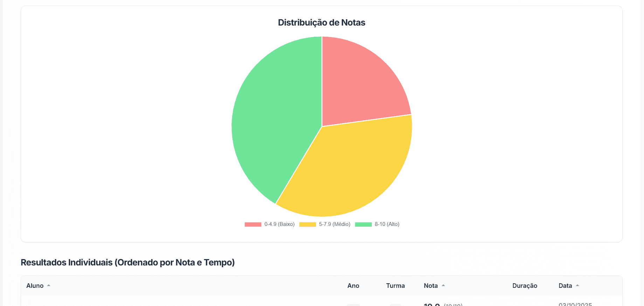This screenshot has height=306, width=644.
Task: Click the red Baixo pie slice
Action: (361, 84)
